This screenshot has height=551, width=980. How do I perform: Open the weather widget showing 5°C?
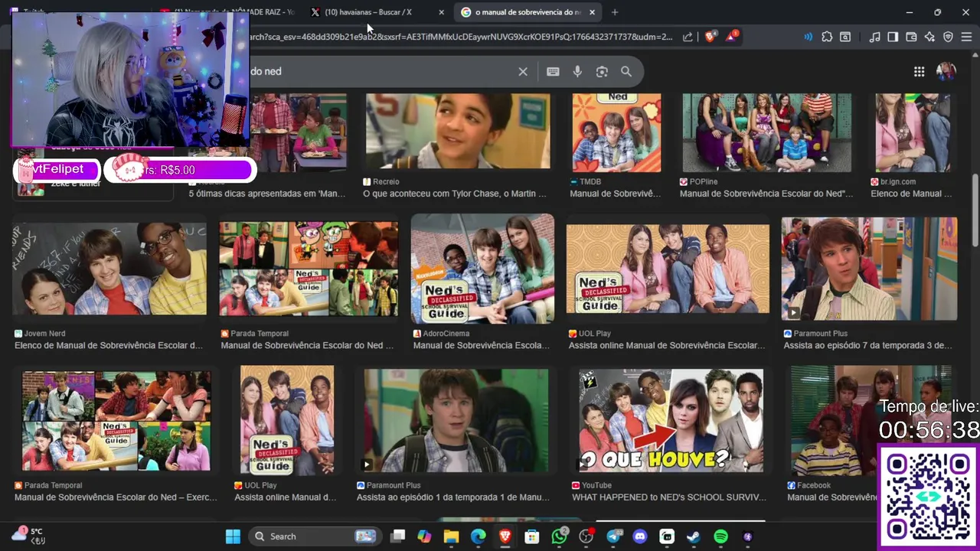[x=29, y=536]
